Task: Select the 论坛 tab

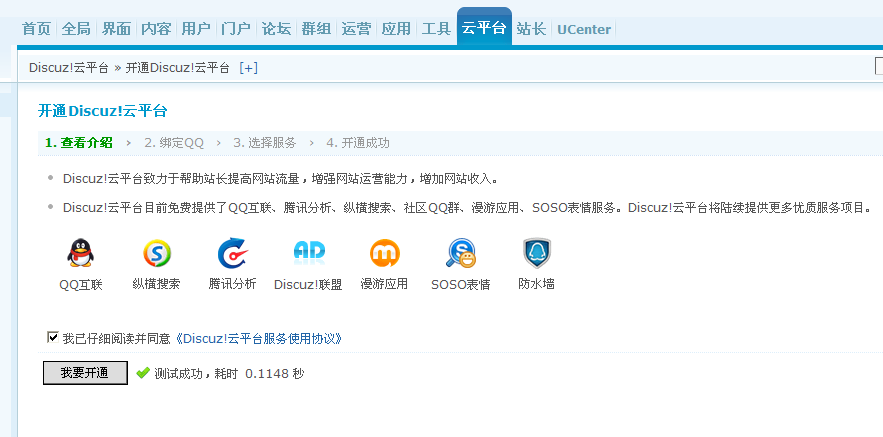Action: tap(276, 29)
